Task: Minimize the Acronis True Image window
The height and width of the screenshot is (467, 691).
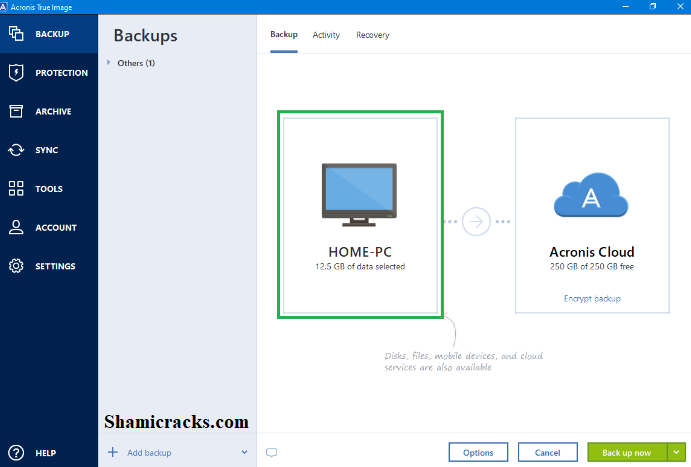Action: (x=625, y=7)
